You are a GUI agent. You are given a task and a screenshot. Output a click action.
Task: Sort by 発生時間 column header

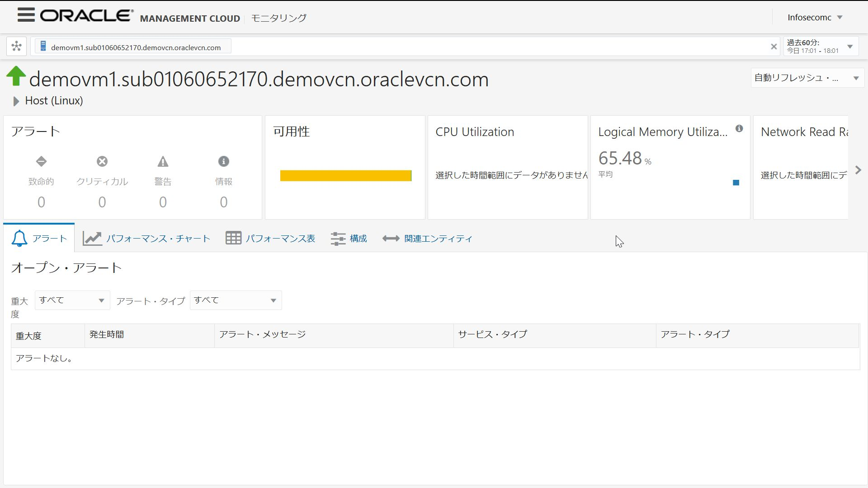pyautogui.click(x=150, y=336)
